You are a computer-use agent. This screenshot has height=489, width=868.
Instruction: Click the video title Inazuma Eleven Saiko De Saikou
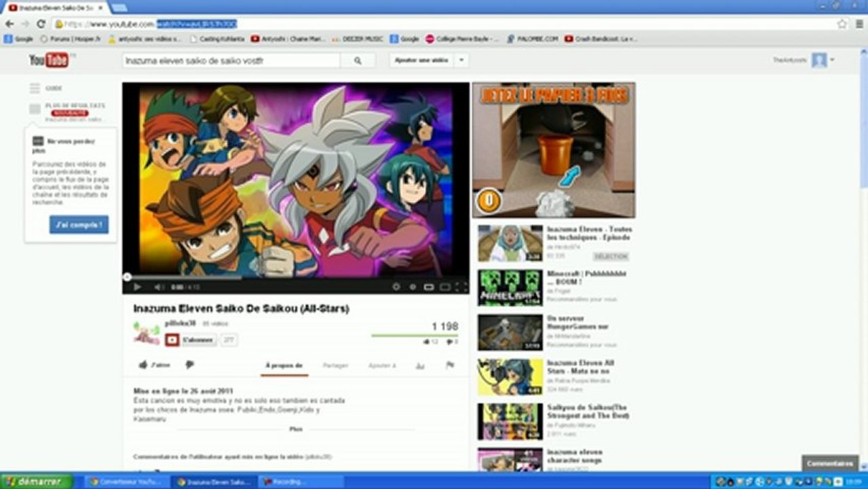point(241,308)
